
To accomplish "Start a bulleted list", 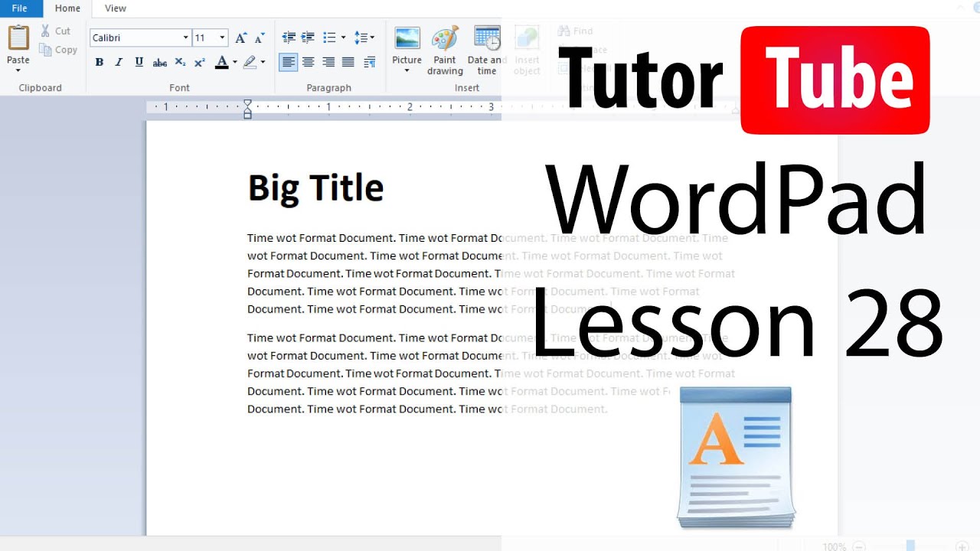I will coord(329,37).
